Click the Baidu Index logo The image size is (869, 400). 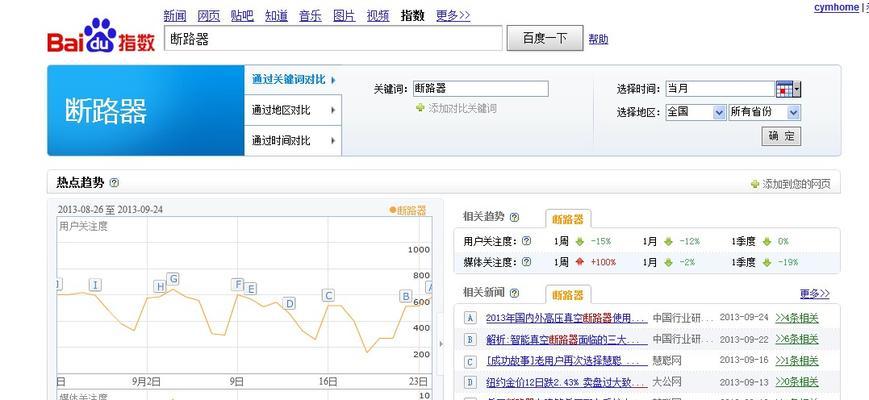pos(101,35)
